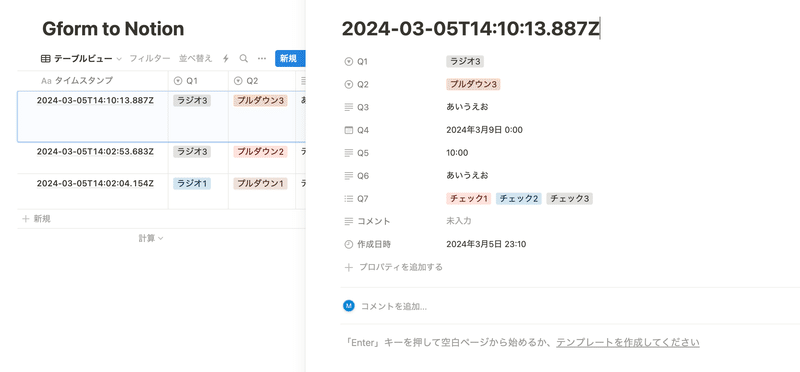
Task: Click the 作成日時 value 2024年3月5日 23:10
Action: [x=486, y=244]
